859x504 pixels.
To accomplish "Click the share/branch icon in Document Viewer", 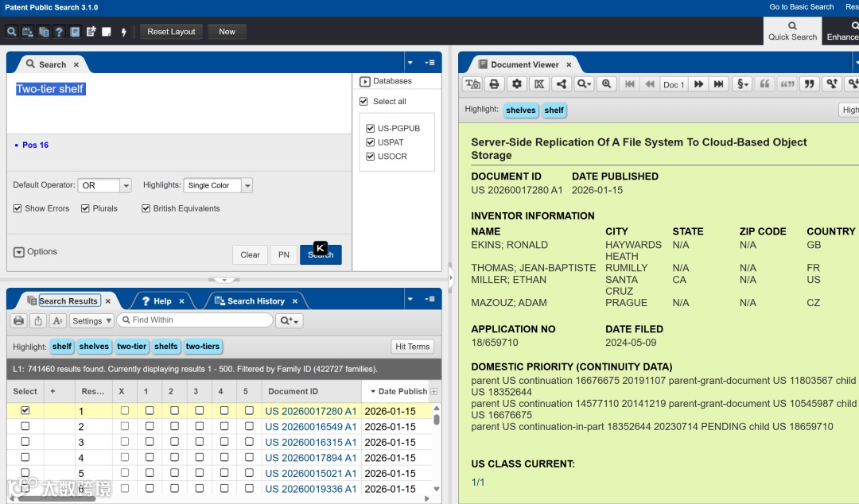I will click(x=562, y=83).
